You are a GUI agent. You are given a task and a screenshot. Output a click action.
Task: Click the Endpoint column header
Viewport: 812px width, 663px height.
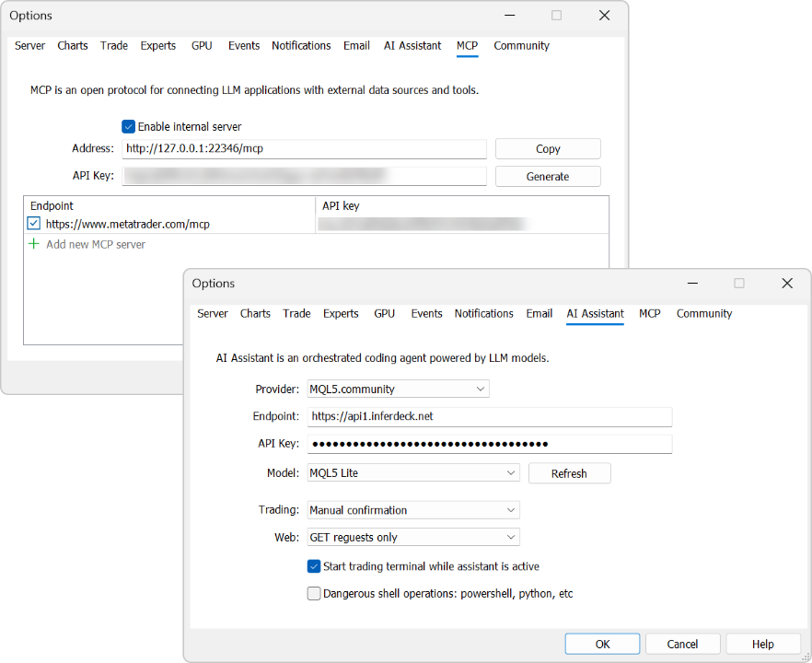pos(169,205)
